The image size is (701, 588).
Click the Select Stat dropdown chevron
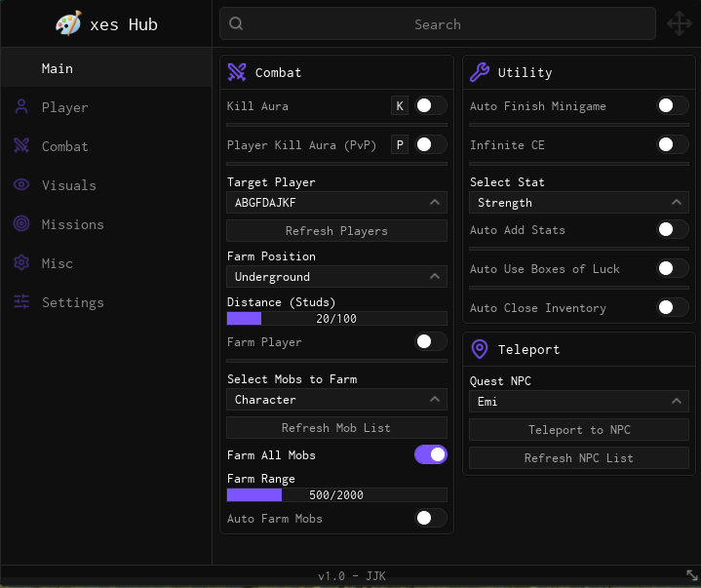click(x=677, y=203)
